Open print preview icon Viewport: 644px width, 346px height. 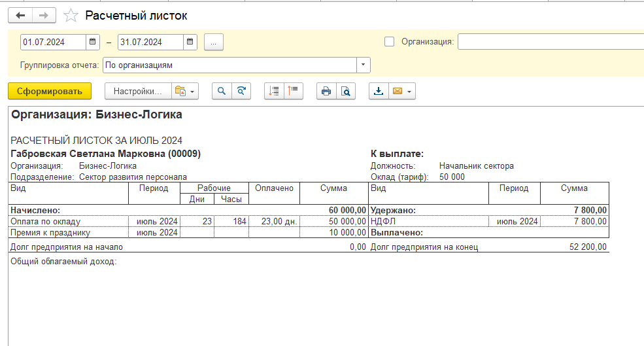[346, 91]
